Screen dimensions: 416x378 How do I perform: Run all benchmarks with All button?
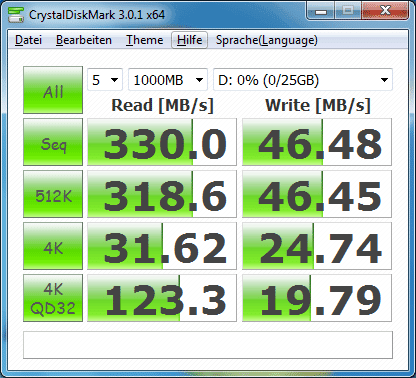coord(53,90)
